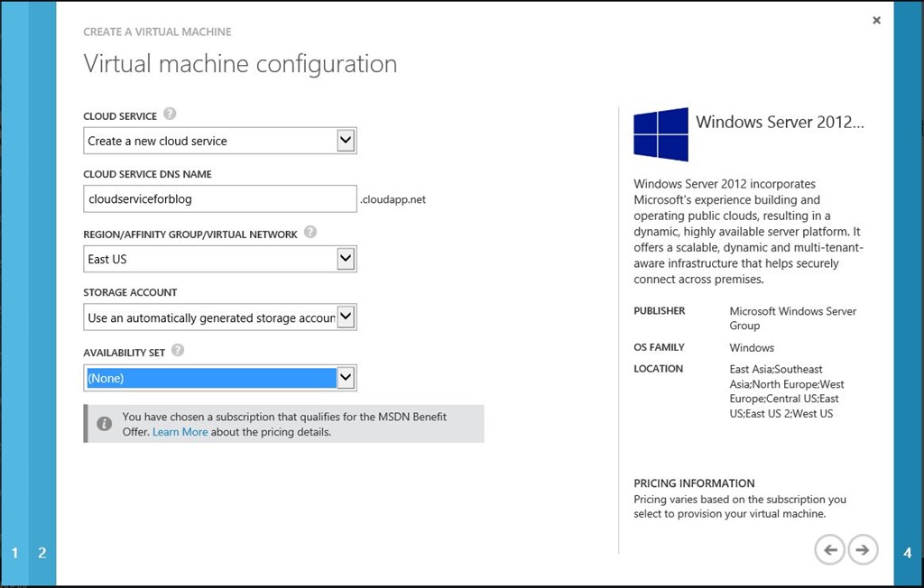Screen dimensions: 924x588
Task: Click the .cloudapp.net domain suffix text
Action: [x=393, y=199]
